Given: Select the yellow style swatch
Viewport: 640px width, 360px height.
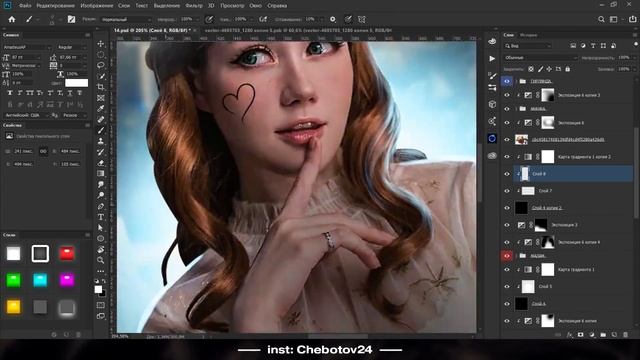Looking at the screenshot, I should 13,307.
